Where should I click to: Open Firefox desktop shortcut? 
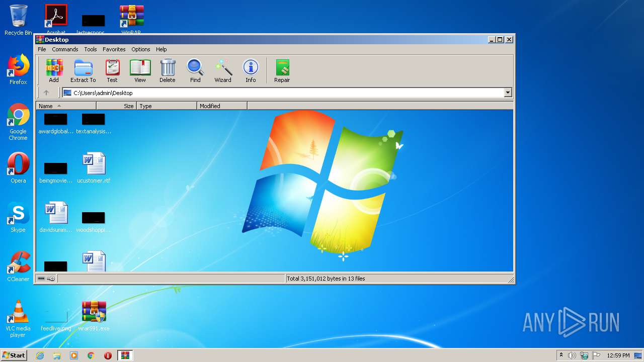point(18,69)
